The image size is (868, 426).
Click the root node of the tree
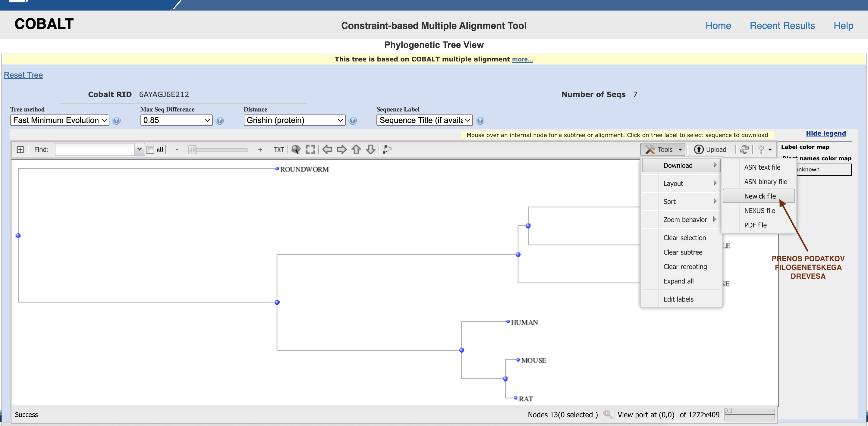tap(18, 236)
